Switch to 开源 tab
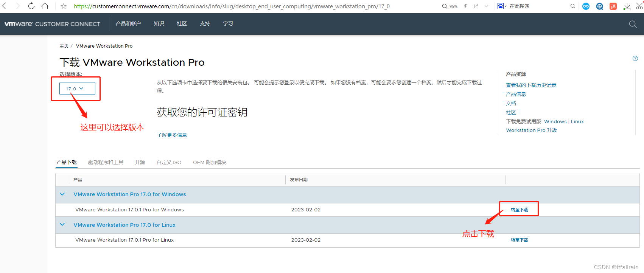The height and width of the screenshot is (273, 644). click(x=140, y=162)
